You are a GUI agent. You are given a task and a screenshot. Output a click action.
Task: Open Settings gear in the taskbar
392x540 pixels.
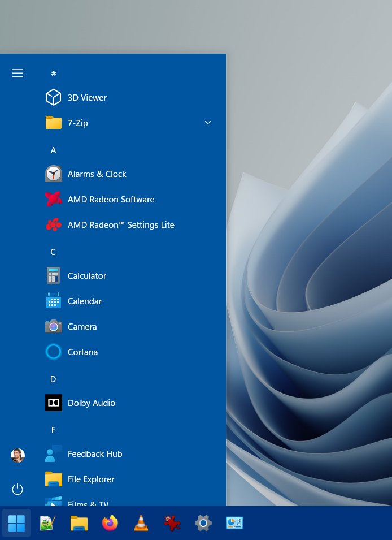coord(203,523)
